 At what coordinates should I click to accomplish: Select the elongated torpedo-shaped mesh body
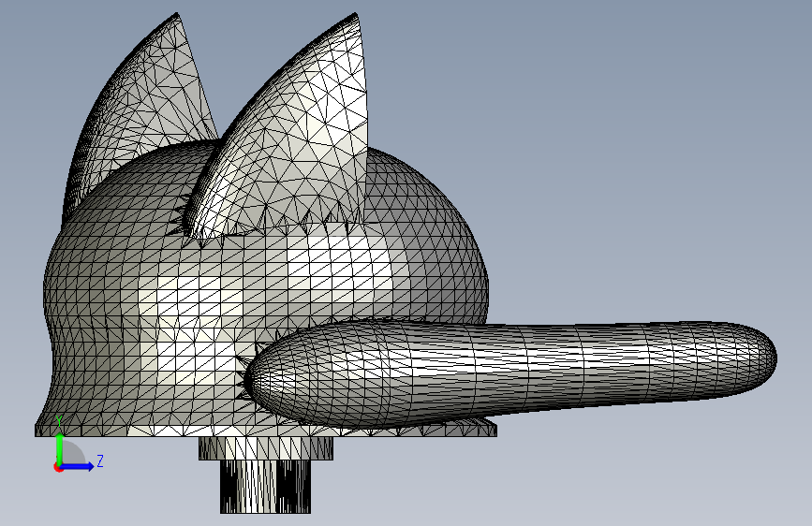click(510, 373)
